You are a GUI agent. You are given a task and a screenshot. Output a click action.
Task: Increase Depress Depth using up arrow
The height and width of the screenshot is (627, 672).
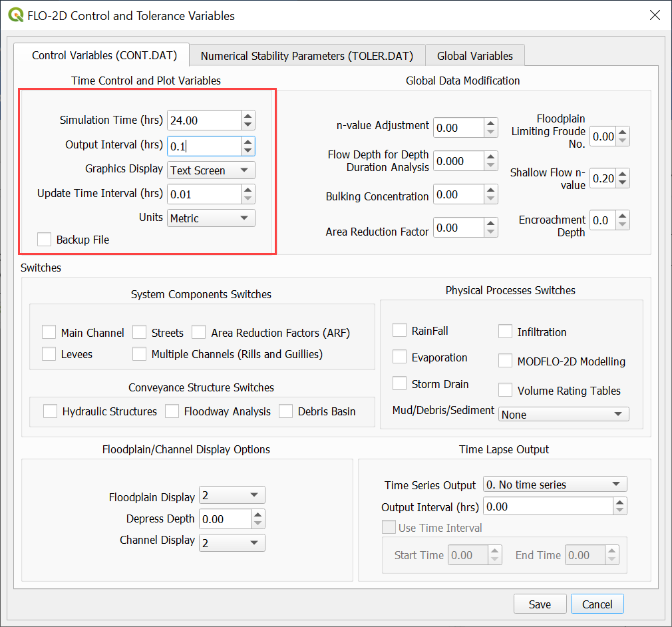pyautogui.click(x=258, y=515)
